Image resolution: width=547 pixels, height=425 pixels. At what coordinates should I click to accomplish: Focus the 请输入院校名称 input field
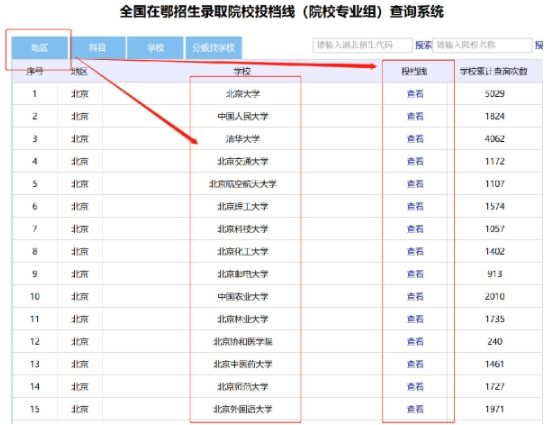click(x=482, y=45)
